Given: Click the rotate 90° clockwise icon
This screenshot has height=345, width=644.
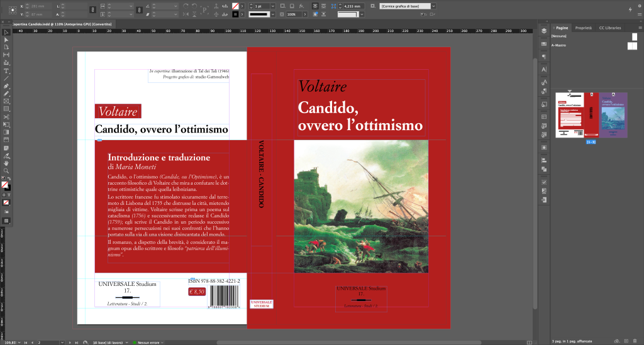Looking at the screenshot, I should 186,6.
